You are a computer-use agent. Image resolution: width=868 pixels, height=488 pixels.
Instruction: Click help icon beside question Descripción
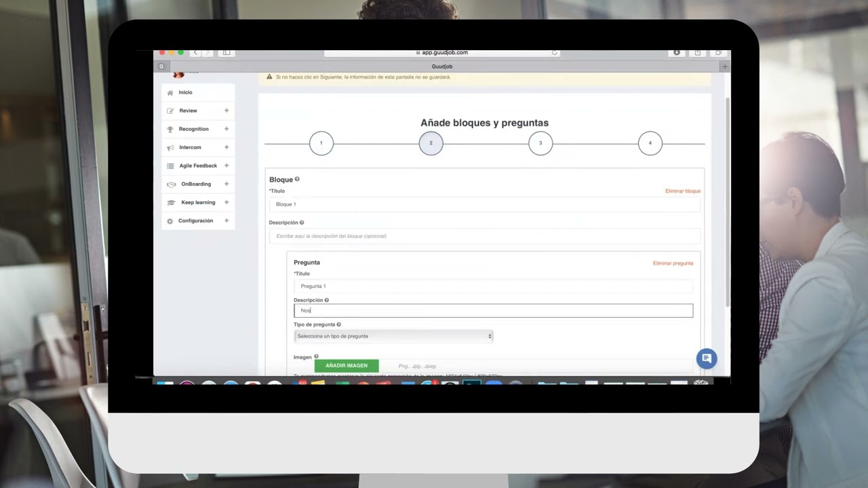click(326, 300)
